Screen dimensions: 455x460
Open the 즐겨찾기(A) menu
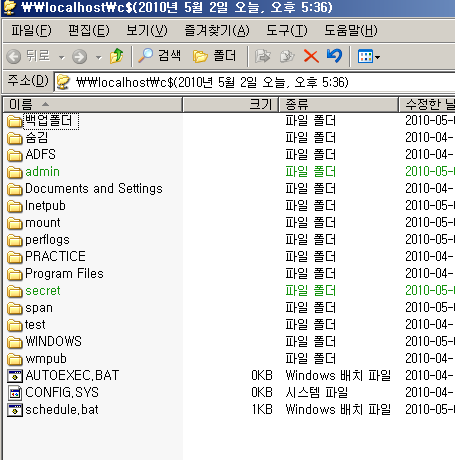pyautogui.click(x=217, y=31)
